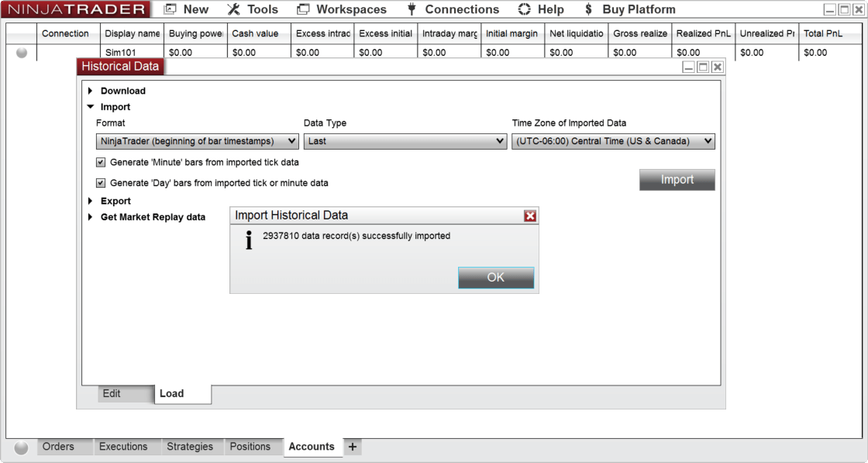Add a new tab with the plus button
Viewport: 868px width, 463px height.
coord(353,447)
